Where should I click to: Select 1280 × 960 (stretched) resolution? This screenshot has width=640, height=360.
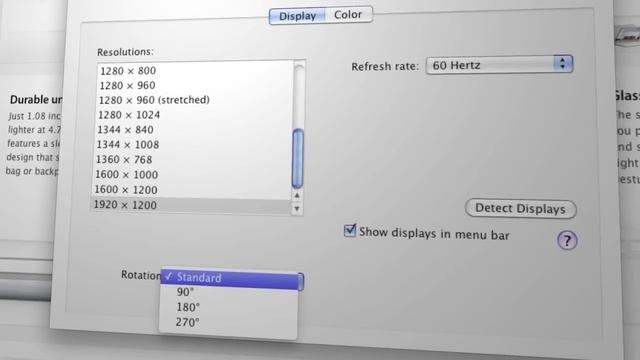(x=195, y=100)
